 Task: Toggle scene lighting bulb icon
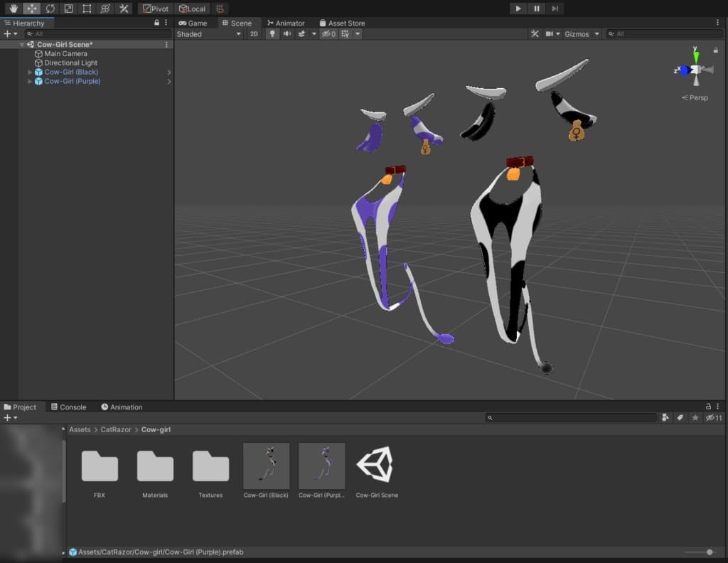tap(272, 34)
